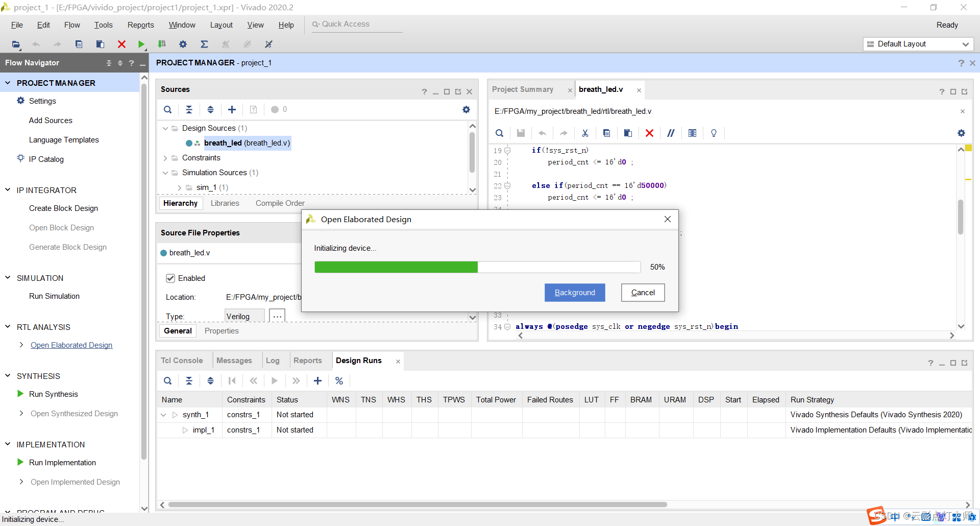
Task: Click the red X delete icon in main toolbar
Action: (121, 44)
